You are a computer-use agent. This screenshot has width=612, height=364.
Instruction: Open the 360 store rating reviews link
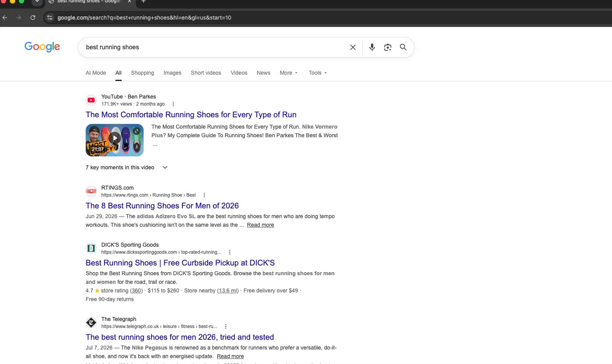coord(137,290)
